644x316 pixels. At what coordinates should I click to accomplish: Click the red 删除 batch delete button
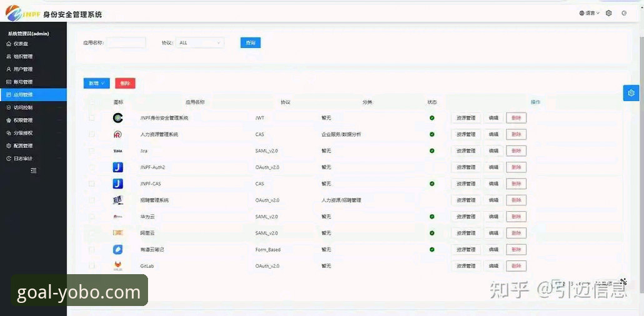pos(126,83)
